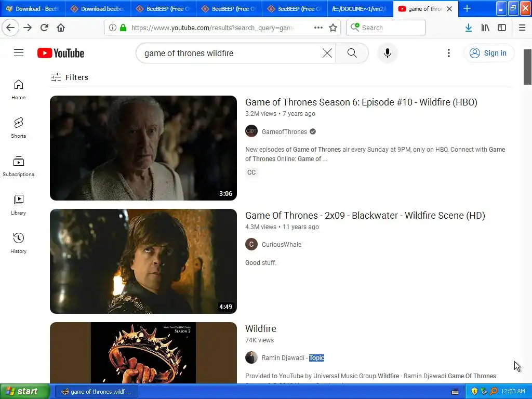Click the CC closed captions badge
The height and width of the screenshot is (399, 532).
[251, 172]
